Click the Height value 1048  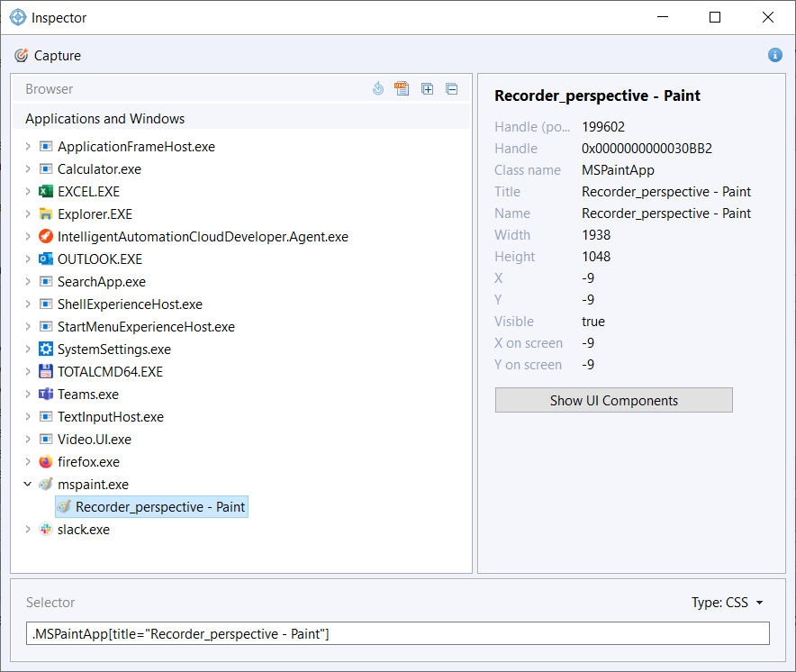596,257
